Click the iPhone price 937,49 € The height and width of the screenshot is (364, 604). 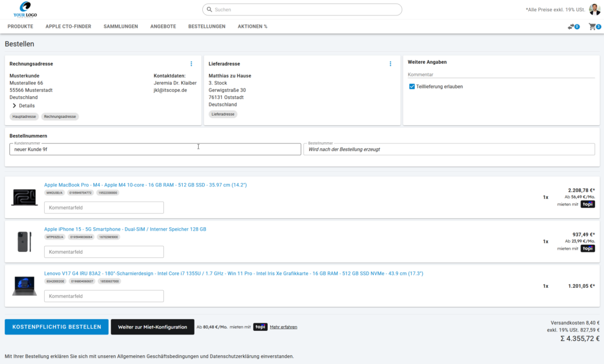click(x=583, y=235)
